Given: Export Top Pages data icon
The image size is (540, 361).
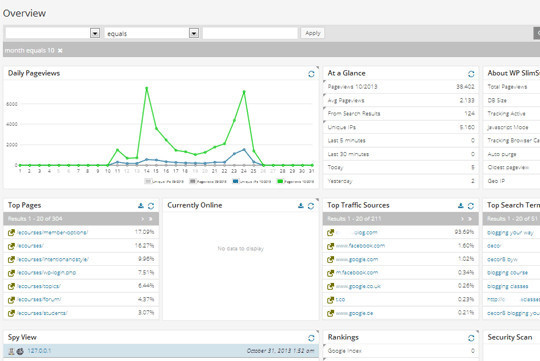Looking at the screenshot, I should coord(141,206).
